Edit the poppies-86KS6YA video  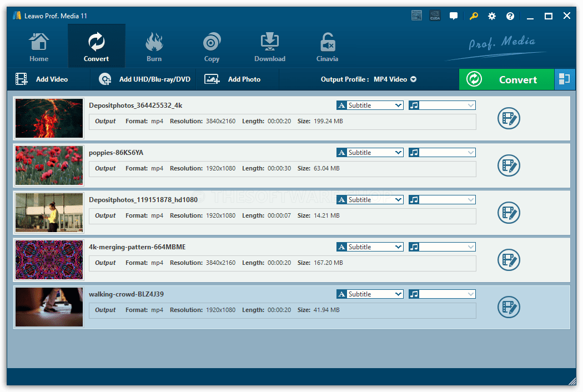[x=509, y=165]
